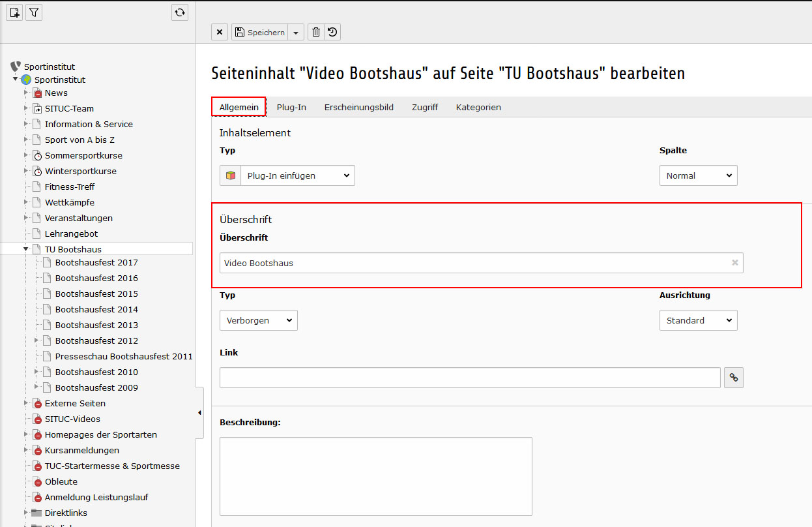Switch to the Erscheinungsbild tab
Image resolution: width=812 pixels, height=527 pixels.
[358, 107]
